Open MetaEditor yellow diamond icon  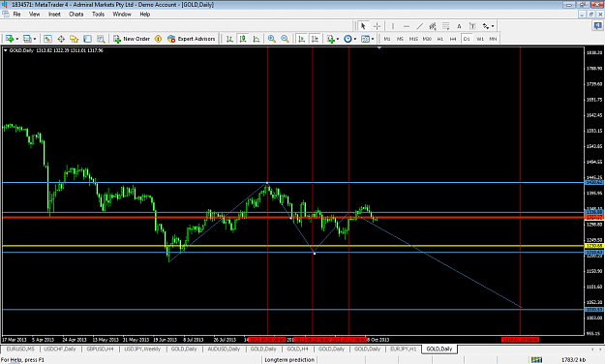coord(158,39)
